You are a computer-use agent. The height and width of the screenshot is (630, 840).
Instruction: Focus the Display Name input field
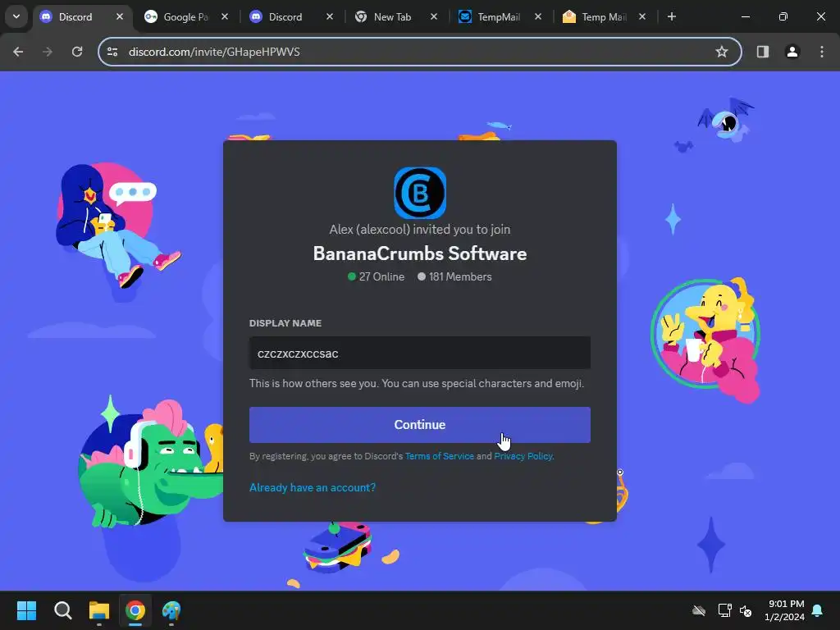pyautogui.click(x=419, y=353)
